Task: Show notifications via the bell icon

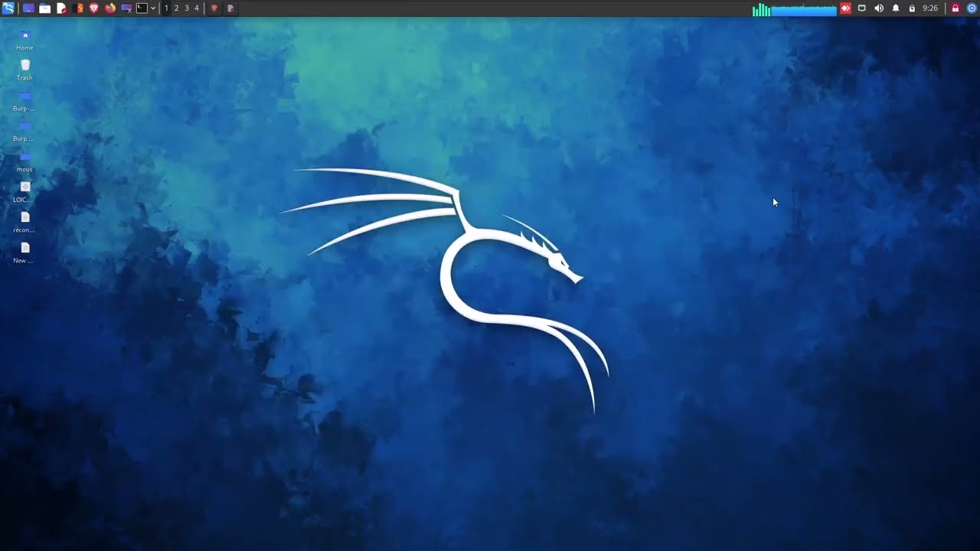Action: pyautogui.click(x=895, y=8)
